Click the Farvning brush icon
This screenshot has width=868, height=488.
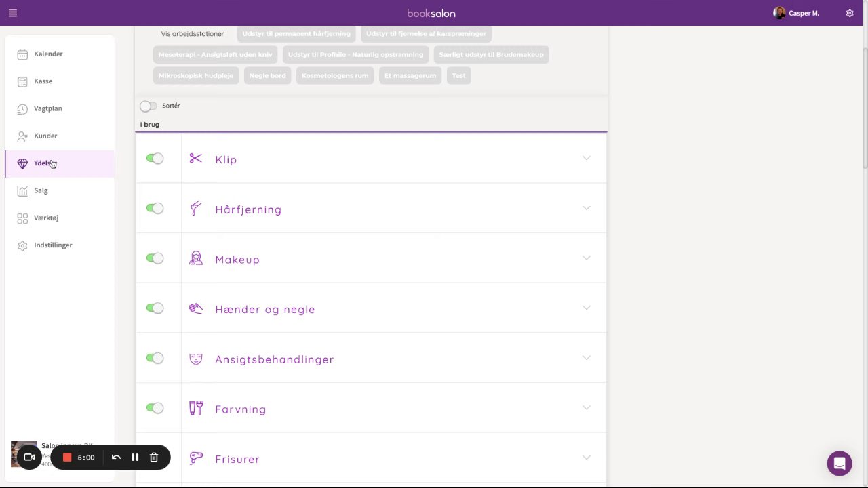pos(196,408)
